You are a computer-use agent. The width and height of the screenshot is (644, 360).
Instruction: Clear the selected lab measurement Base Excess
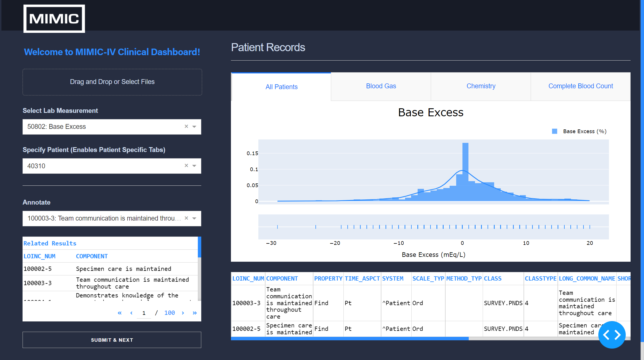(186, 127)
